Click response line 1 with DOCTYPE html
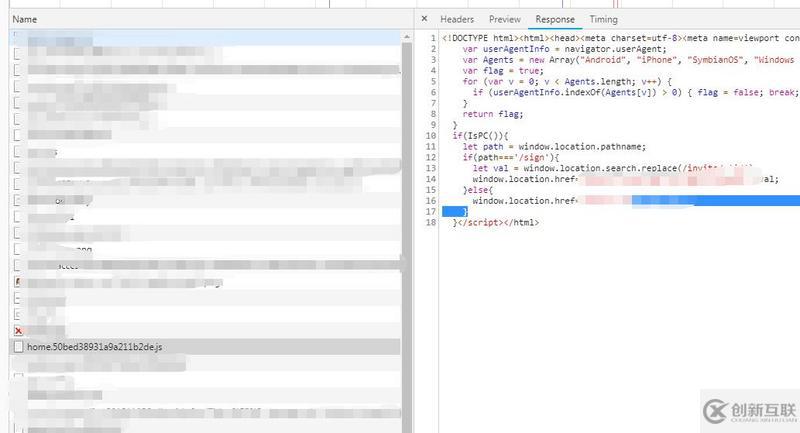Screen dimensions: 800x433 [620, 38]
